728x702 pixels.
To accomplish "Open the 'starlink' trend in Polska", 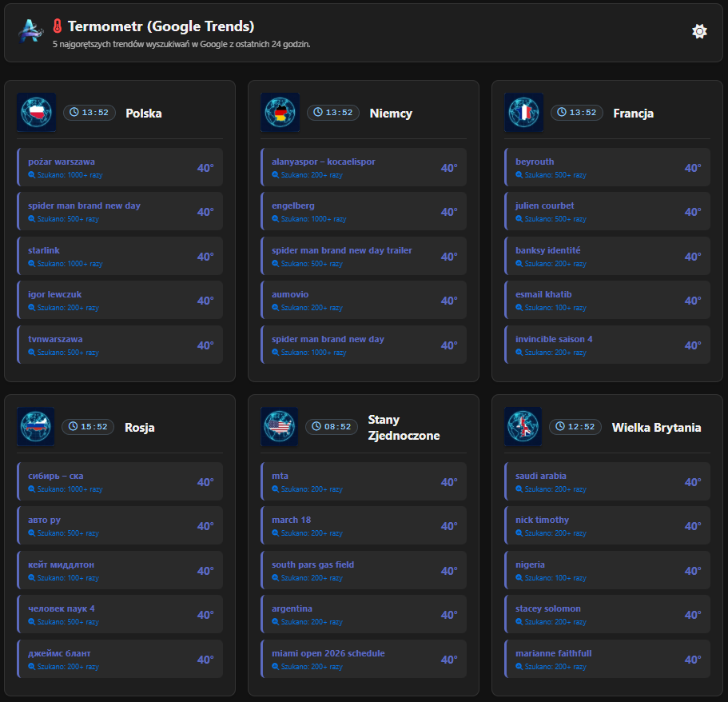I will click(x=120, y=256).
